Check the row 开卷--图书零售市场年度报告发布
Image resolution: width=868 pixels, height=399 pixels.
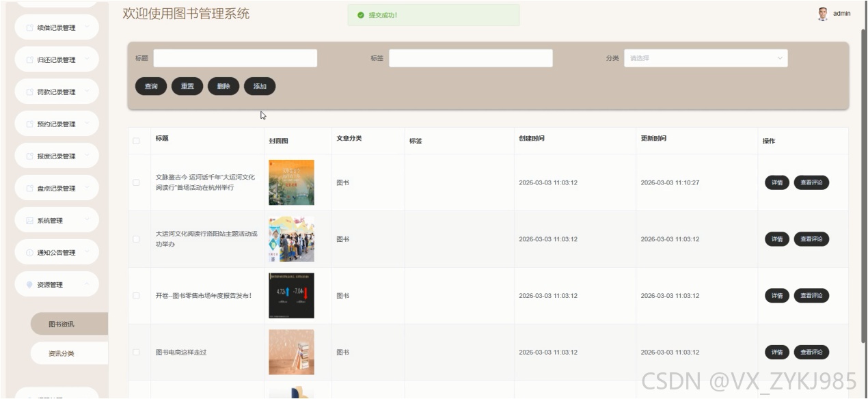(x=136, y=296)
